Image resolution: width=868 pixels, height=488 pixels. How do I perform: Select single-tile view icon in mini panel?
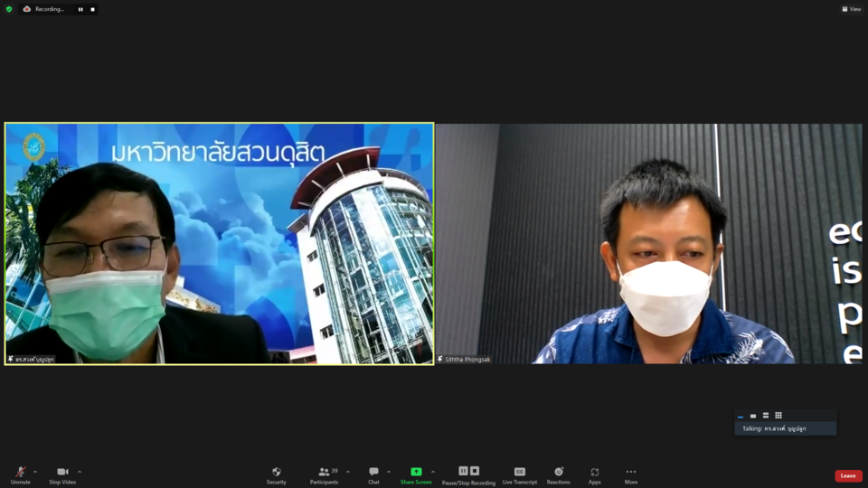coord(753,416)
